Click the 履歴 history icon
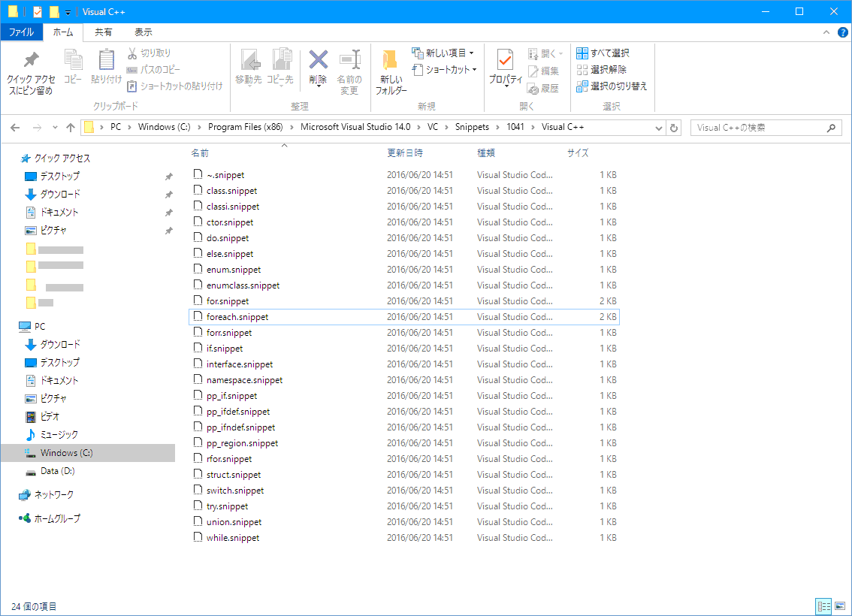 pos(533,88)
